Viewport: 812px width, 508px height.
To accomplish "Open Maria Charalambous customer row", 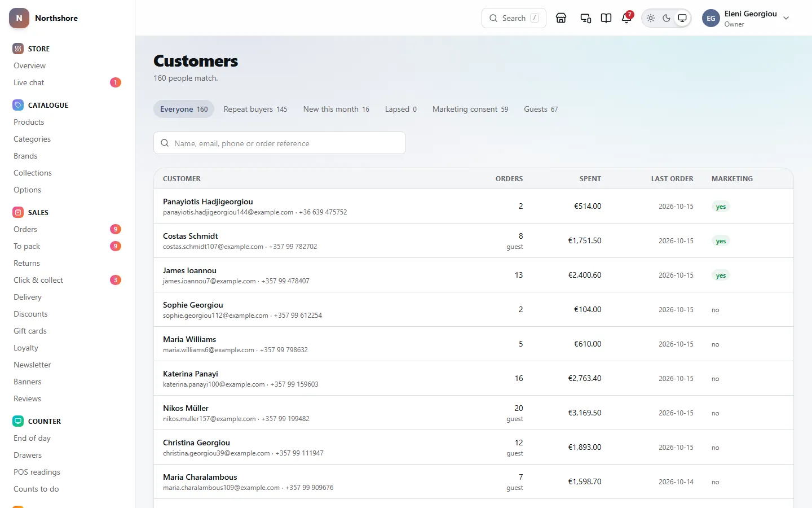I will click(473, 481).
